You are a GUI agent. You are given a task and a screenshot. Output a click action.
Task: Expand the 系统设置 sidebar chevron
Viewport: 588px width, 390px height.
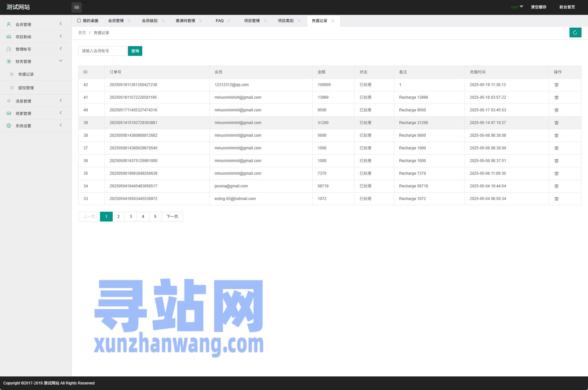(x=61, y=125)
